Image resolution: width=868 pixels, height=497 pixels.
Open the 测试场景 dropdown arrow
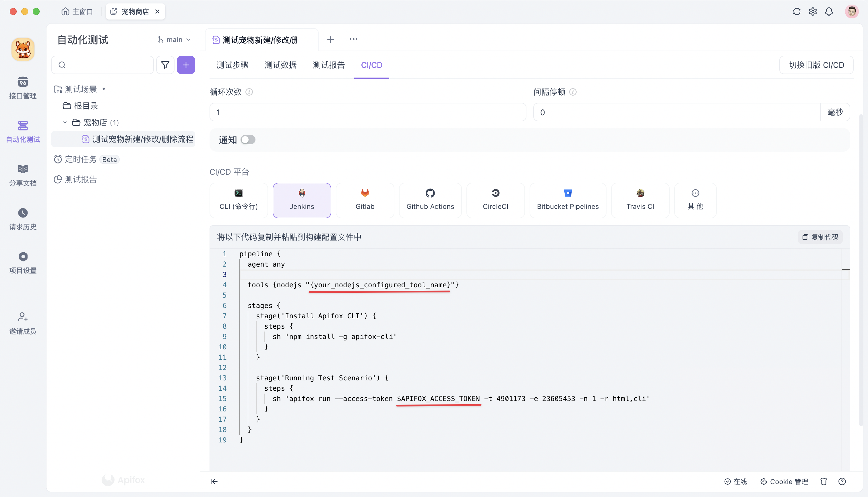[x=105, y=89]
